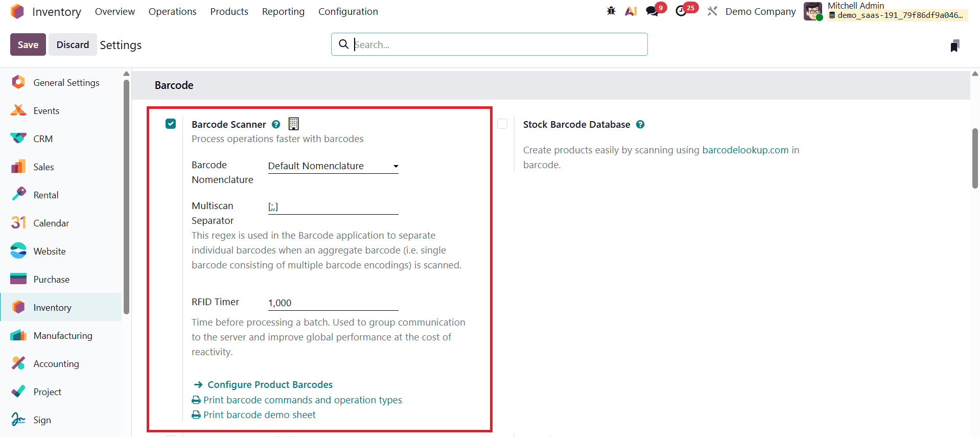Select Accounting settings in sidebar
Image resolution: width=980 pixels, height=437 pixels.
(x=61, y=363)
